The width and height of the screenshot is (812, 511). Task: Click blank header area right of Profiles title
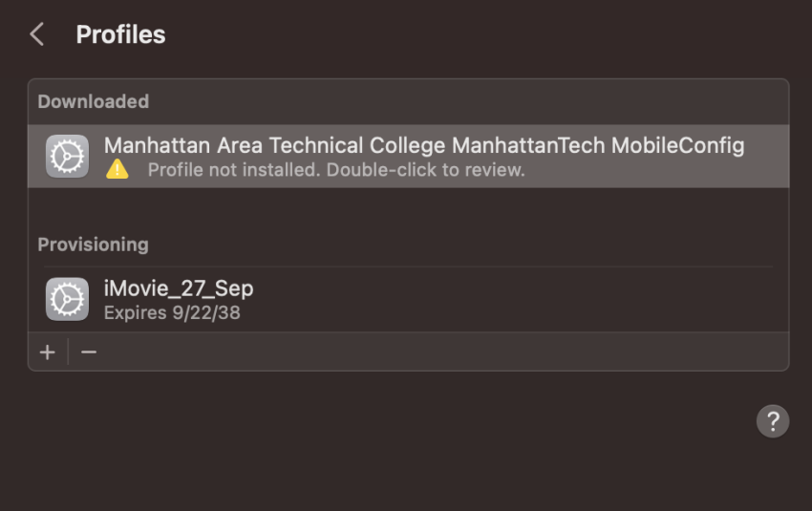point(466,34)
